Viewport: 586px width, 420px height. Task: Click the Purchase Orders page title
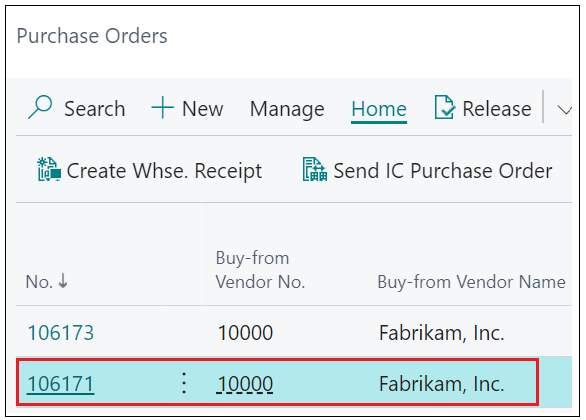92,36
